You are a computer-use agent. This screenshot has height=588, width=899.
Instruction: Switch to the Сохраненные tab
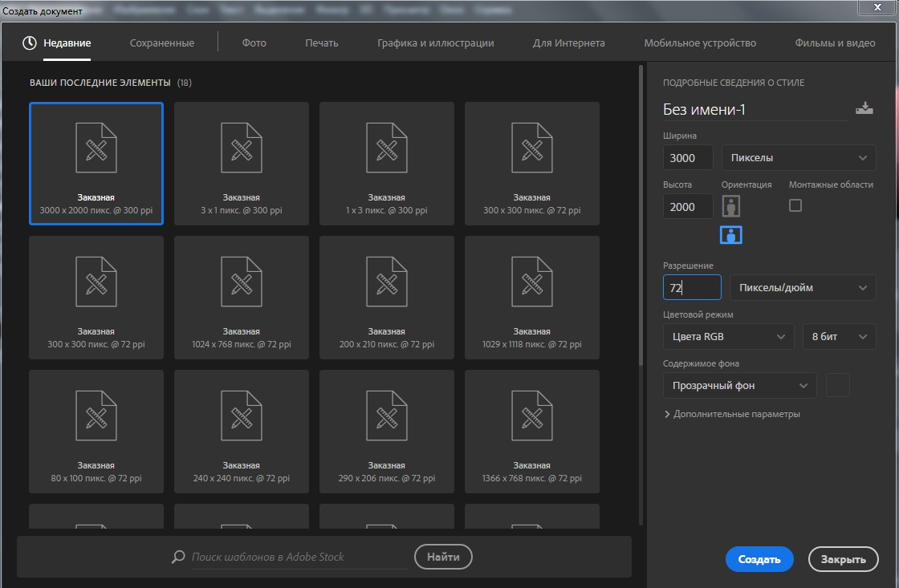(x=161, y=43)
